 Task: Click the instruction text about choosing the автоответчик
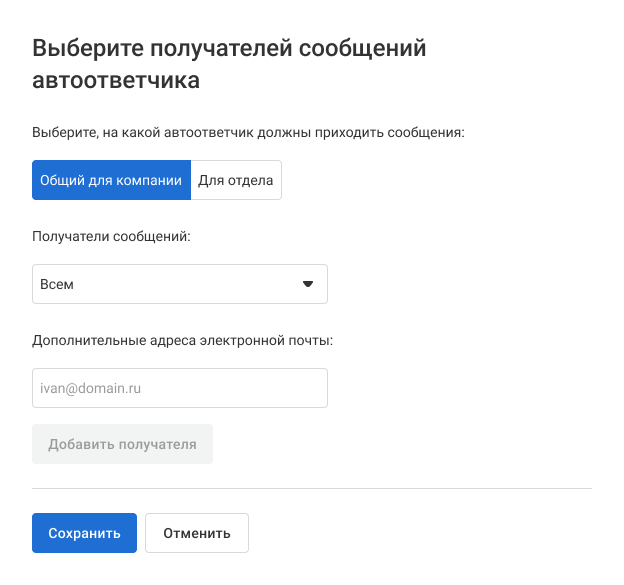[x=248, y=132]
